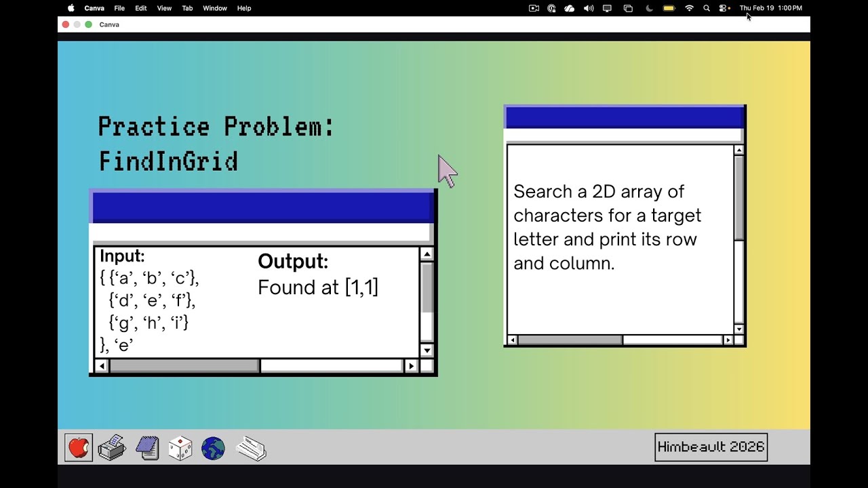Click the Canva window title text
The image size is (868, 488).
click(x=109, y=24)
